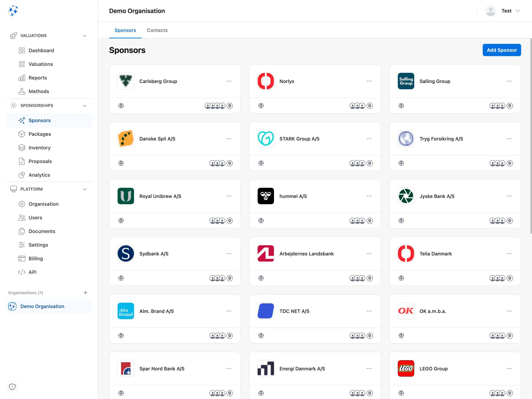The width and height of the screenshot is (532, 399).
Task: Click the Add Sponsor button
Action: click(x=502, y=50)
